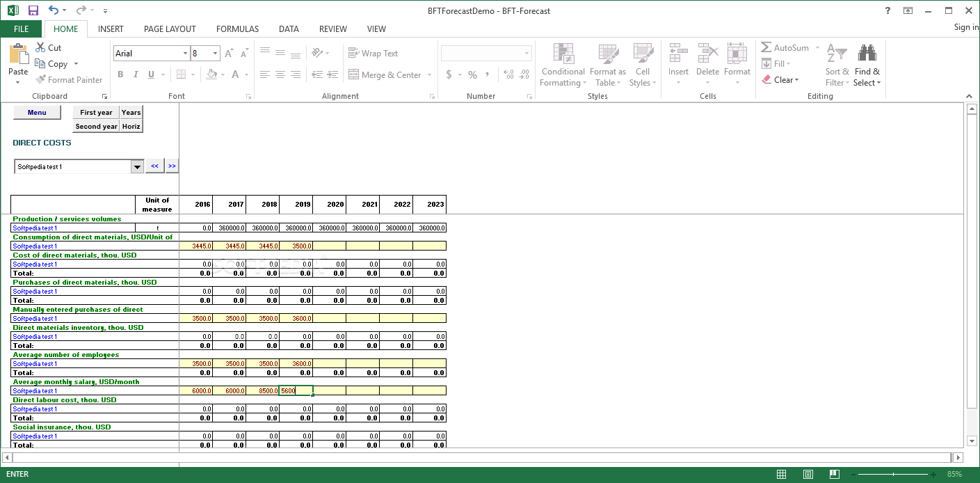Switch to PAGE LAYOUT tab
The image size is (980, 483).
coord(170,29)
